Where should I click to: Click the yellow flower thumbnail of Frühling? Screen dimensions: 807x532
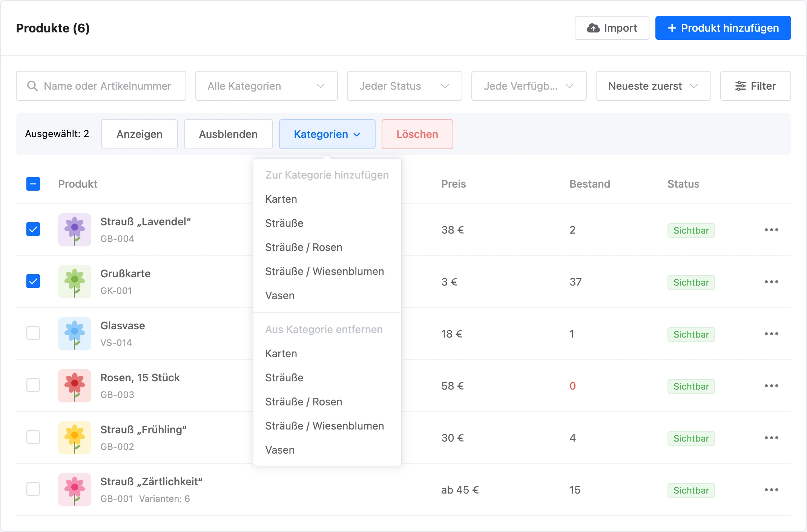(x=75, y=438)
